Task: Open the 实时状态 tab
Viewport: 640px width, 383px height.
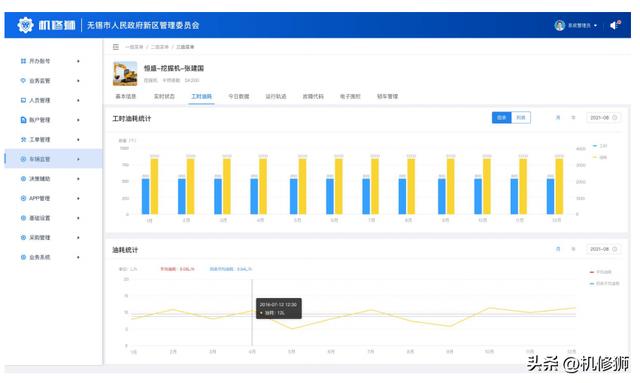Action: coord(164,96)
